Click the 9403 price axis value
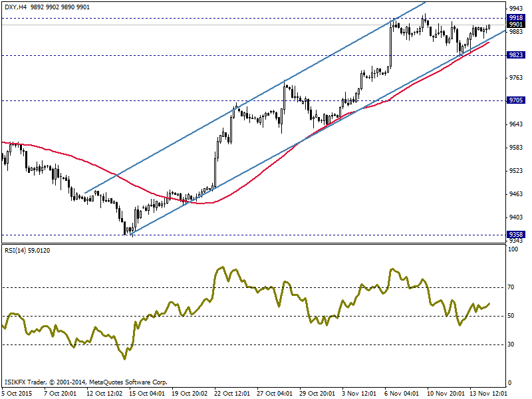The height and width of the screenshot is (399, 532). [x=516, y=217]
